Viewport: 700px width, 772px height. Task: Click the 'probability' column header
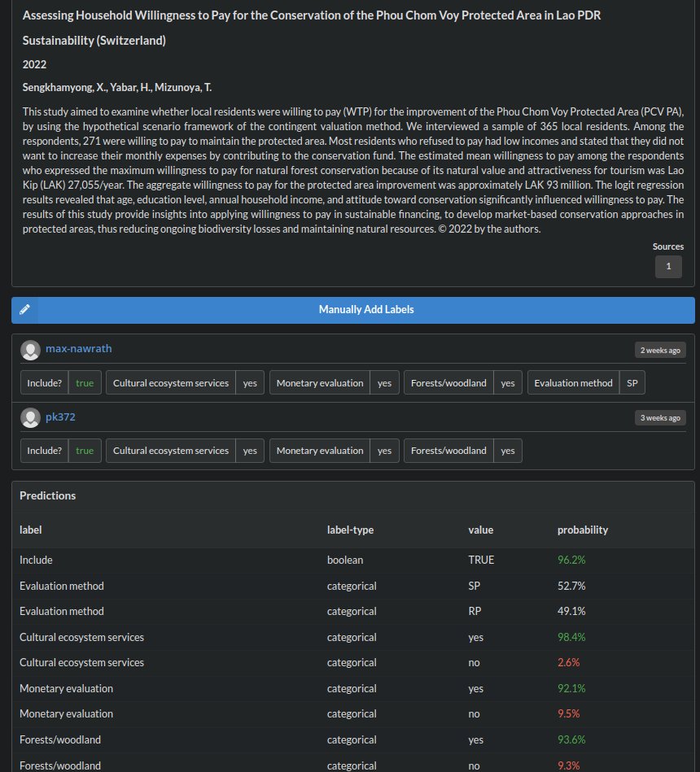coord(583,530)
